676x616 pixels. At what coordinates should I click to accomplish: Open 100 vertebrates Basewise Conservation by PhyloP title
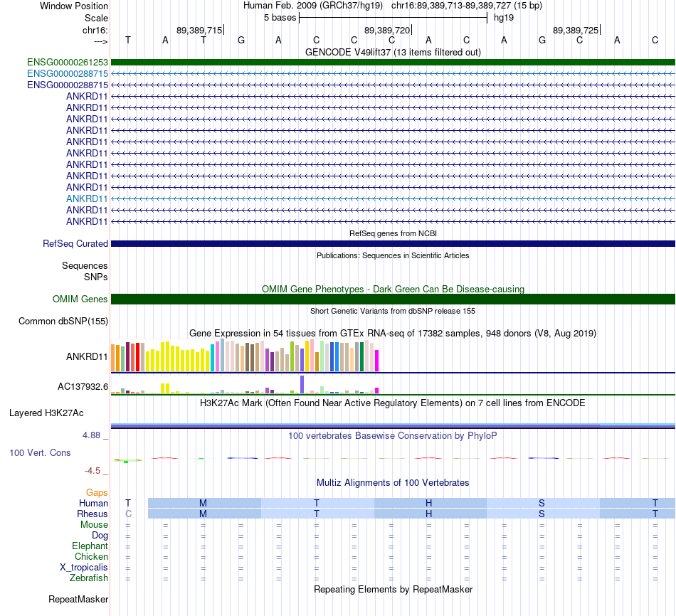[393, 436]
